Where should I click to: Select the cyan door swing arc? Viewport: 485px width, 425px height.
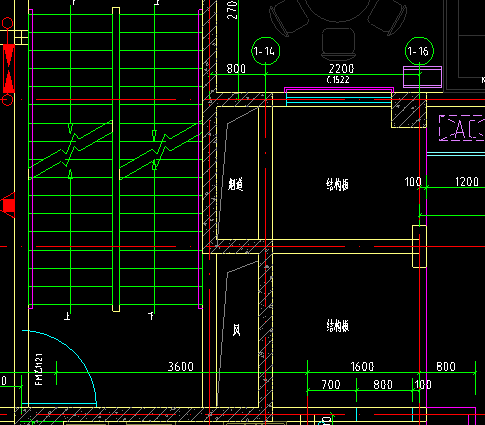point(60,368)
